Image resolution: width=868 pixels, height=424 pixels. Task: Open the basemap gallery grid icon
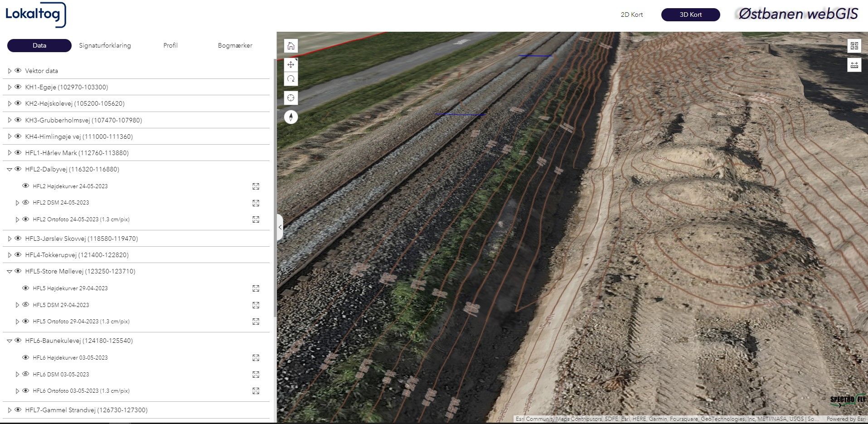point(854,46)
